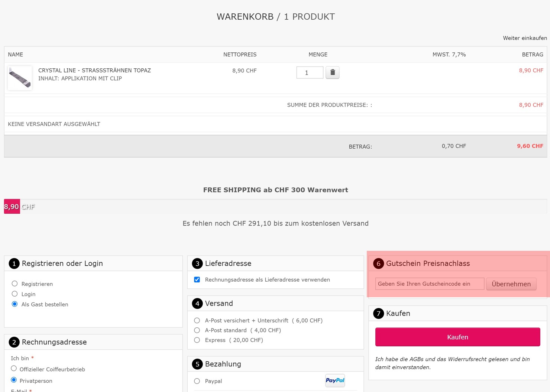Click the Lieferadresse section header

pyautogui.click(x=275, y=263)
